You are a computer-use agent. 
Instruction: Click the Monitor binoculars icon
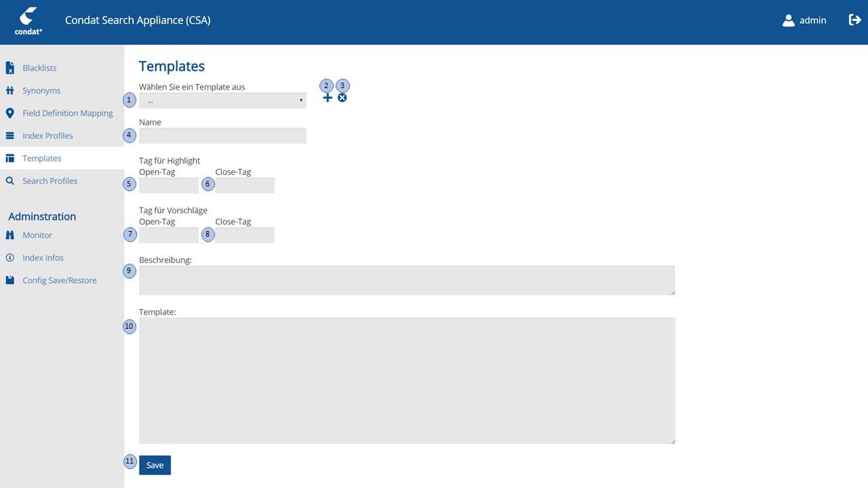coord(10,235)
